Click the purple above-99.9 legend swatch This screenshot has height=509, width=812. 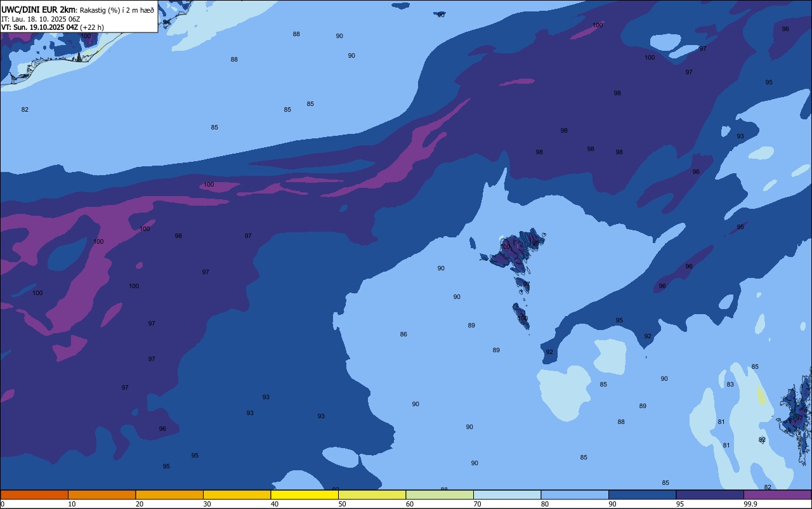(x=777, y=494)
